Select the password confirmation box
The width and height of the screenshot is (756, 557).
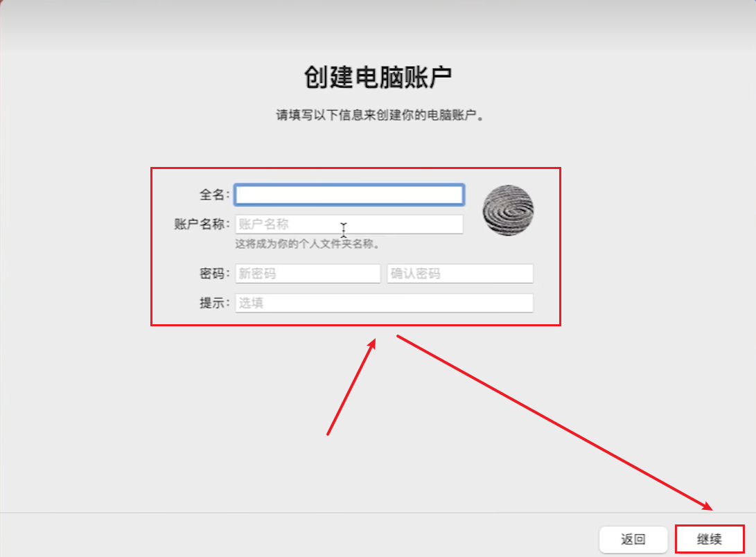(x=459, y=273)
